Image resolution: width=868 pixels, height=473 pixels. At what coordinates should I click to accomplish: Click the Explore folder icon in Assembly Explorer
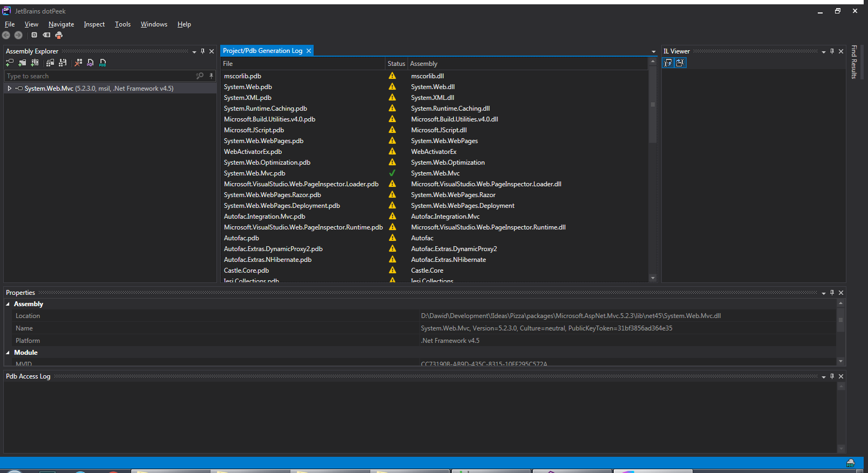coord(22,63)
